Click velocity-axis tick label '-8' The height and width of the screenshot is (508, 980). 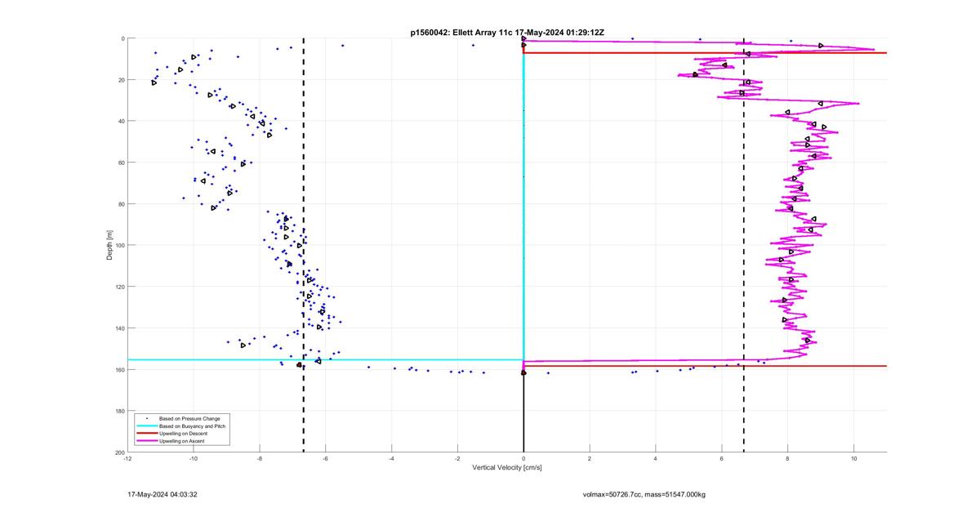click(260, 459)
